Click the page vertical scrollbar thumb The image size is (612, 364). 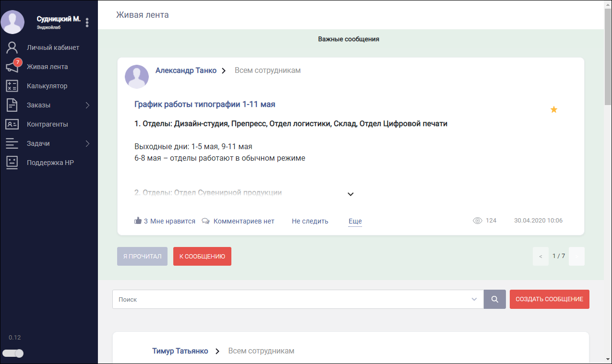tap(608, 58)
